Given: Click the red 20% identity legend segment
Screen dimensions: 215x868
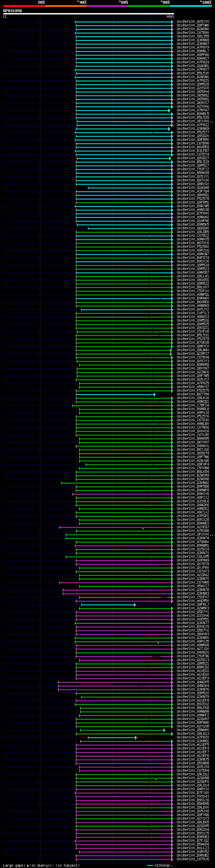Looking at the screenshot, I should tap(24, 6).
